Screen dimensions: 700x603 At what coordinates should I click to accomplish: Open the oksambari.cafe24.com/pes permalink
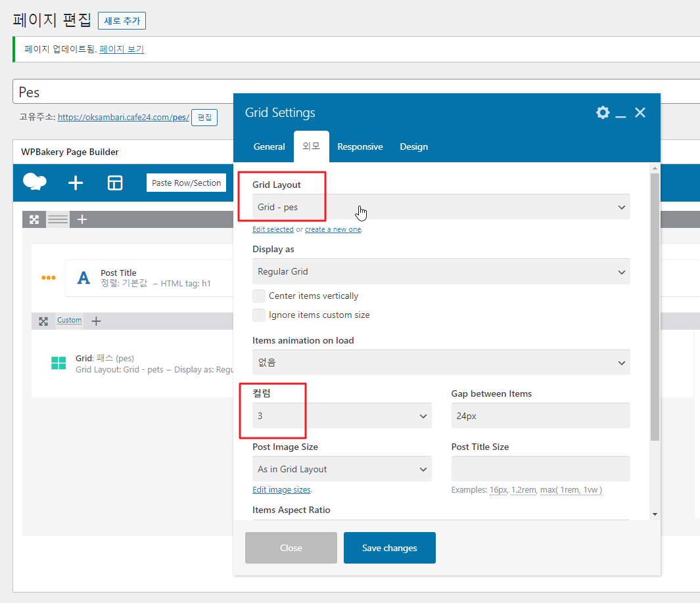[x=124, y=118]
